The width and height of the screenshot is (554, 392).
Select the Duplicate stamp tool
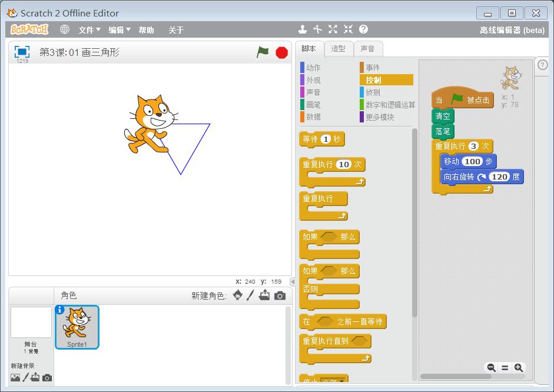point(303,29)
